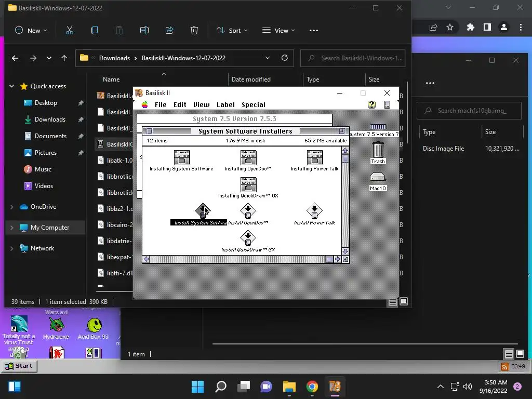Open Desktop in Quick access

coord(46,103)
